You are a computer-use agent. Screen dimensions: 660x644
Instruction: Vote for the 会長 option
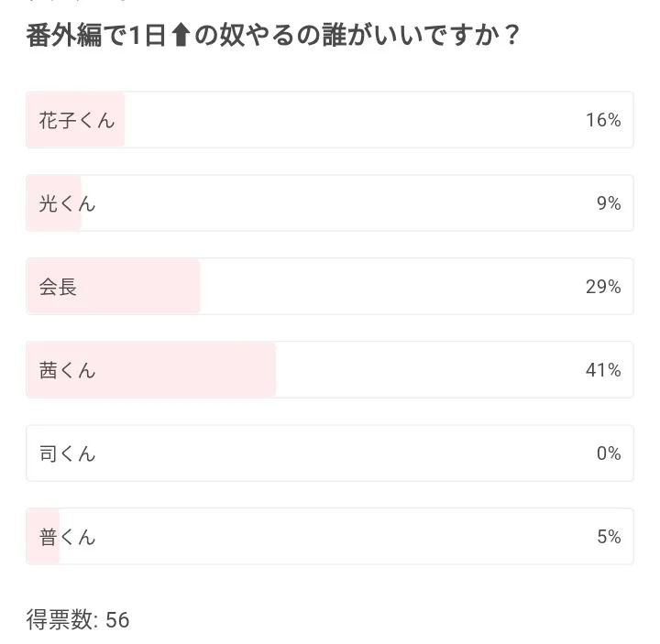[330, 287]
